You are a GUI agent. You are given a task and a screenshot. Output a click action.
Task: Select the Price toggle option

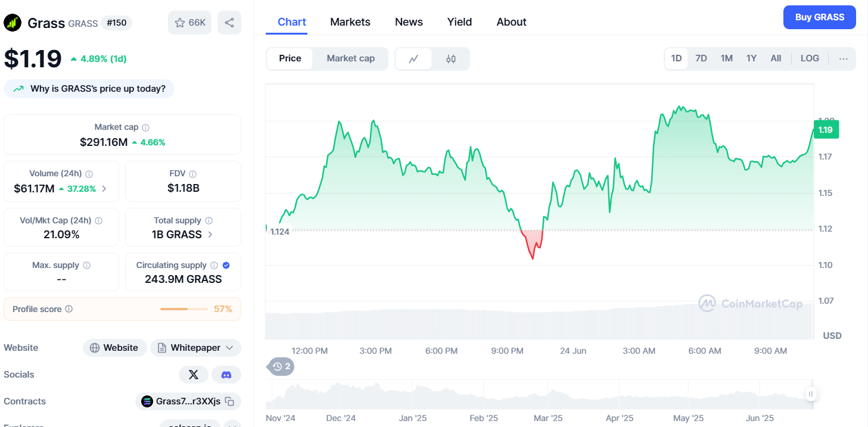(x=290, y=58)
